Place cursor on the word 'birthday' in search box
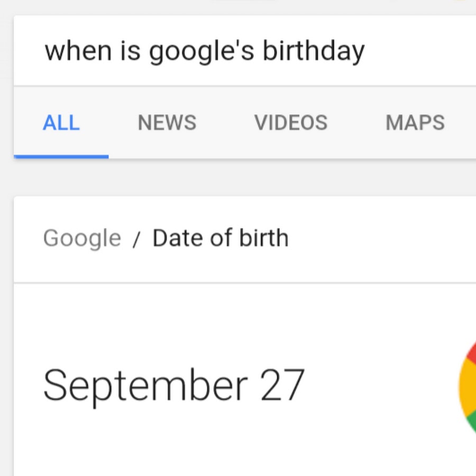476x476 pixels. [x=314, y=51]
